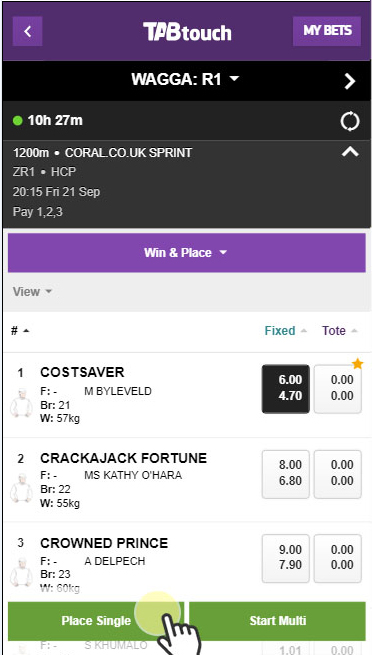372x655 pixels.
Task: Open the View dropdown
Action: pyautogui.click(x=32, y=292)
